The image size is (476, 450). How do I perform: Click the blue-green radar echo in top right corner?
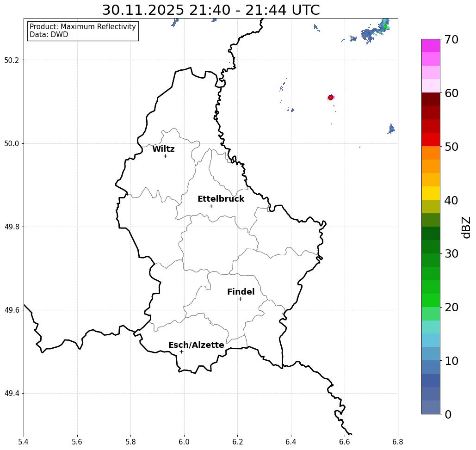(375, 31)
